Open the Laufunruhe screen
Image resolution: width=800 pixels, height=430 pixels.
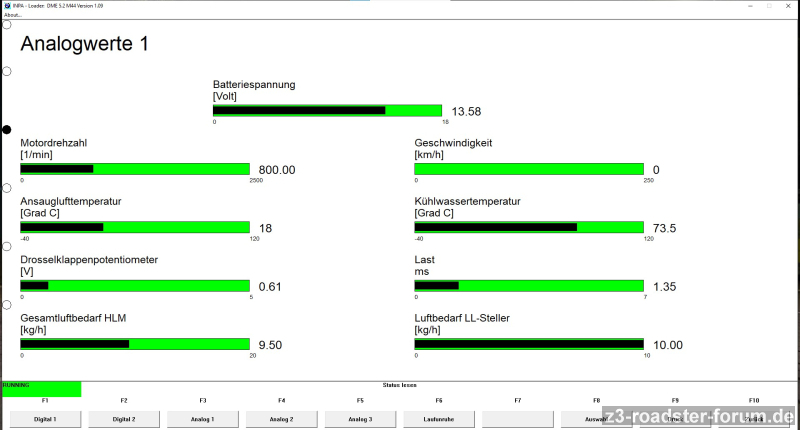coord(439,420)
